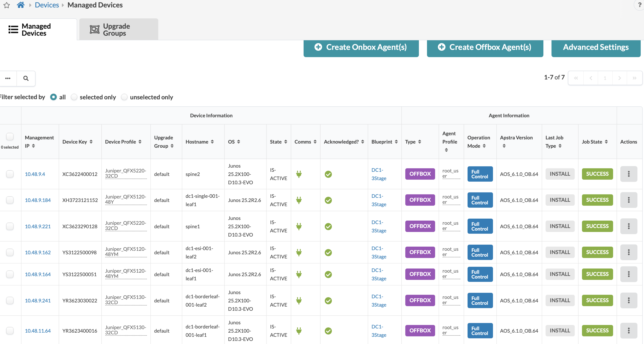Click the Advanced Settings button
The width and height of the screenshot is (644, 344).
pos(596,47)
